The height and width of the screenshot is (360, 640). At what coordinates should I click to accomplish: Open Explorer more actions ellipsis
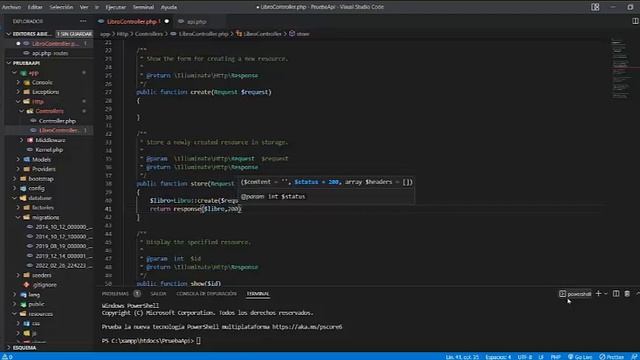tap(83, 21)
